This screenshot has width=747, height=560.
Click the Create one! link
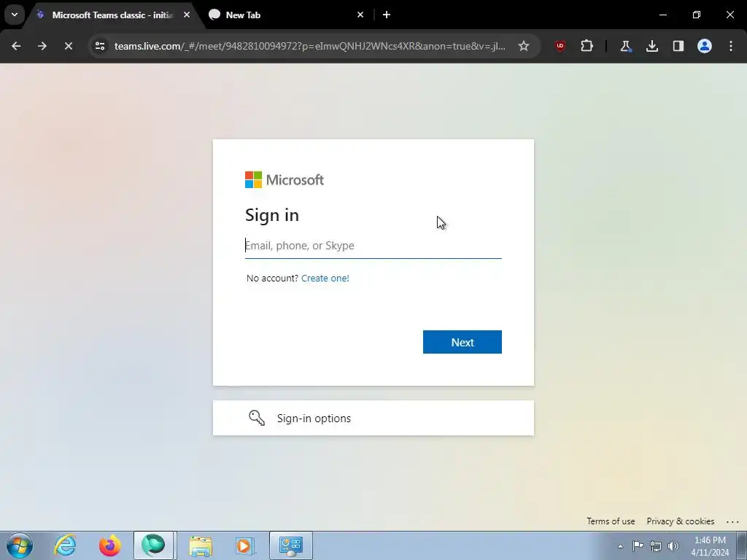325,278
